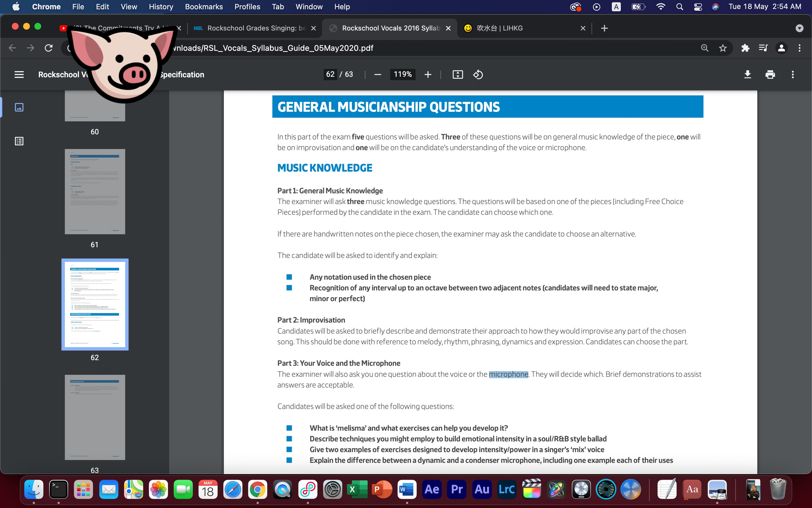The height and width of the screenshot is (508, 812).
Task: Switch sidebar to document outline view
Action: (x=19, y=141)
